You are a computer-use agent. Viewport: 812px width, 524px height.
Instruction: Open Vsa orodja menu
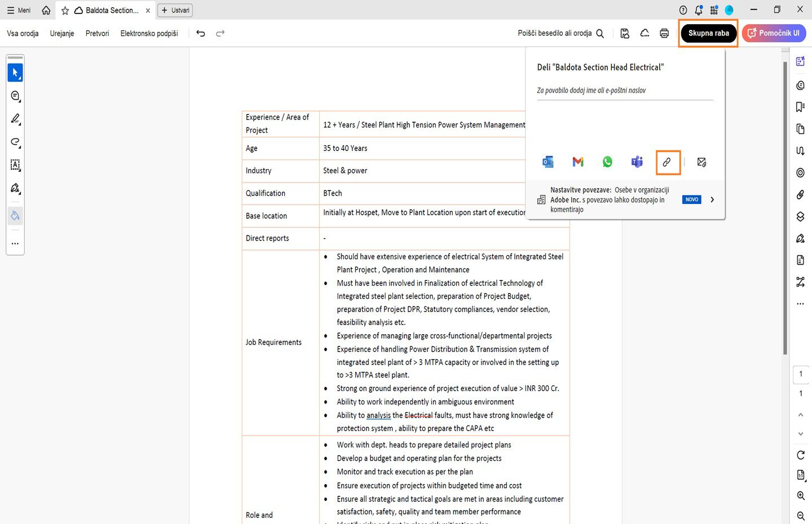coord(23,33)
